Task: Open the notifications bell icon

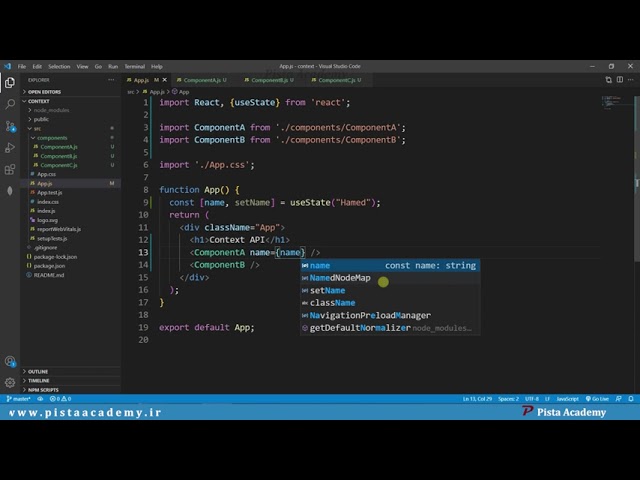Action: 631,399
